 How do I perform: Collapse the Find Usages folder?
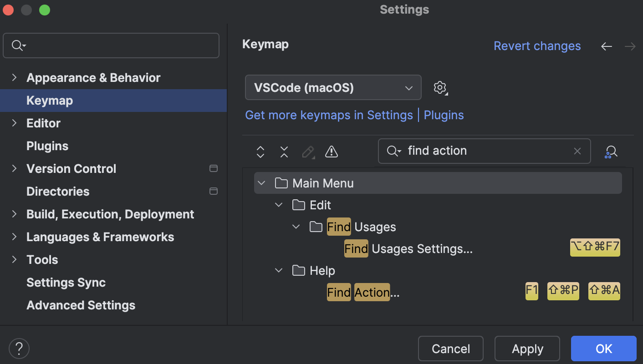click(x=296, y=227)
